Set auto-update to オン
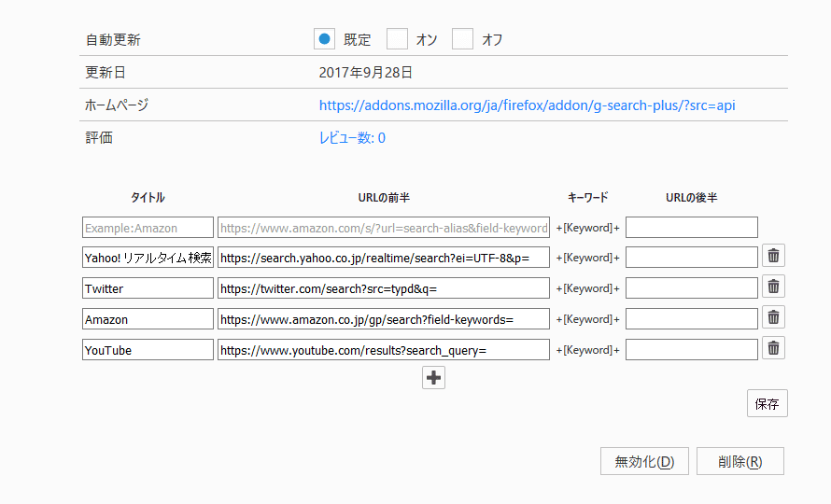The image size is (831, 504). pyautogui.click(x=397, y=39)
